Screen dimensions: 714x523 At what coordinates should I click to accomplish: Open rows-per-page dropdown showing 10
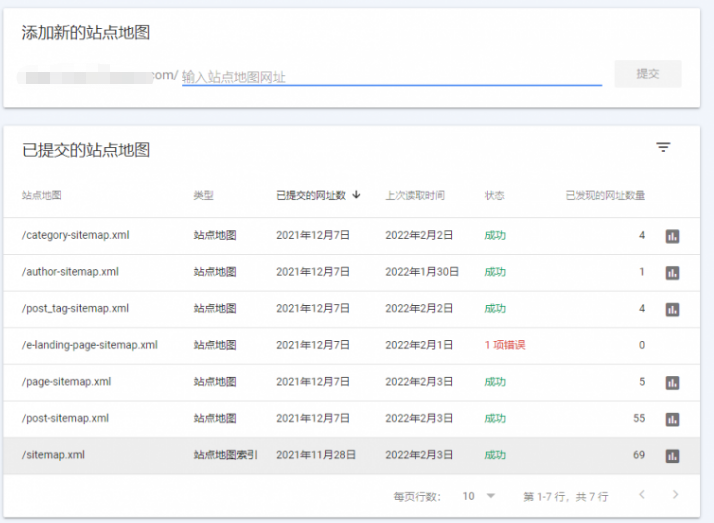coord(479,496)
